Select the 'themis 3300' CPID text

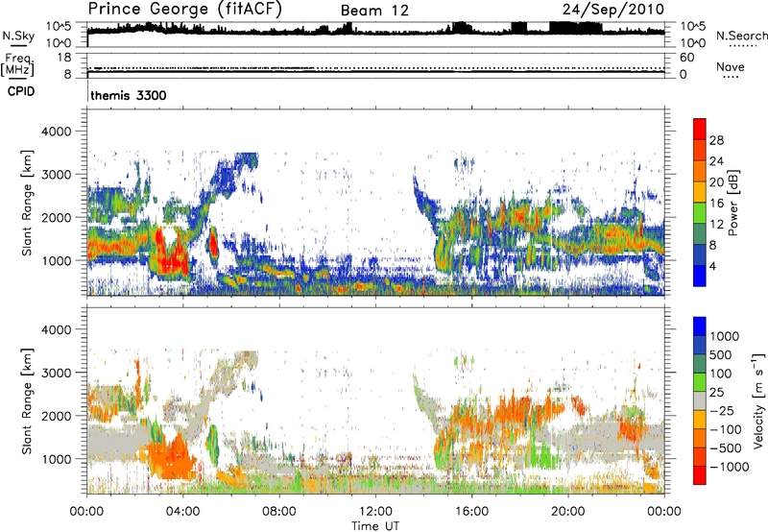[129, 95]
